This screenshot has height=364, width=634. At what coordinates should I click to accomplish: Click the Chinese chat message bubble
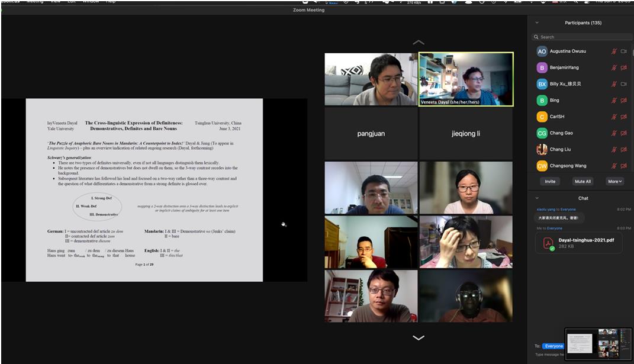pos(558,218)
